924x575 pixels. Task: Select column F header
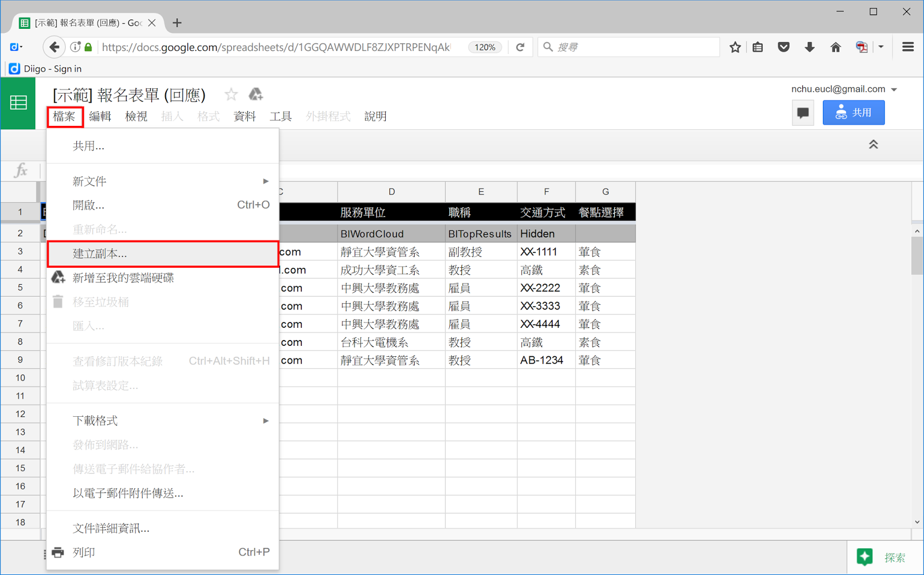[x=546, y=192]
